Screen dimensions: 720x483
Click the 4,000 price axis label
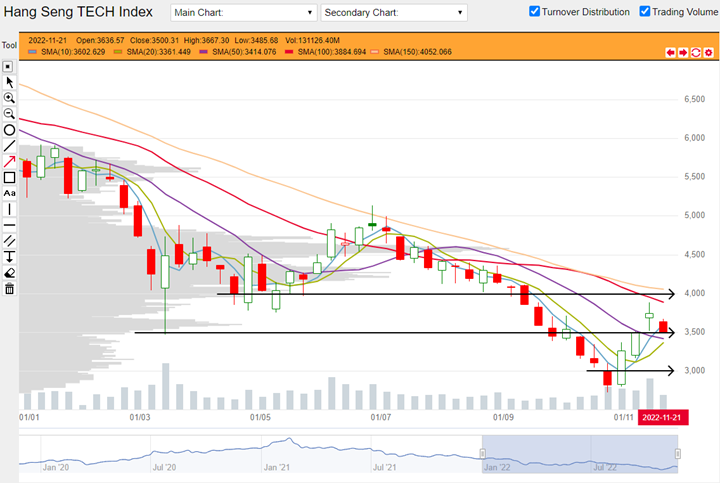(x=694, y=293)
